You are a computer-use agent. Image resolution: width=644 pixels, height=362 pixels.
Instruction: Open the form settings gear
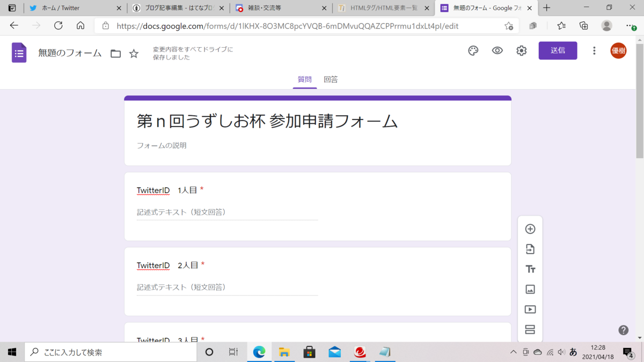coord(521,50)
